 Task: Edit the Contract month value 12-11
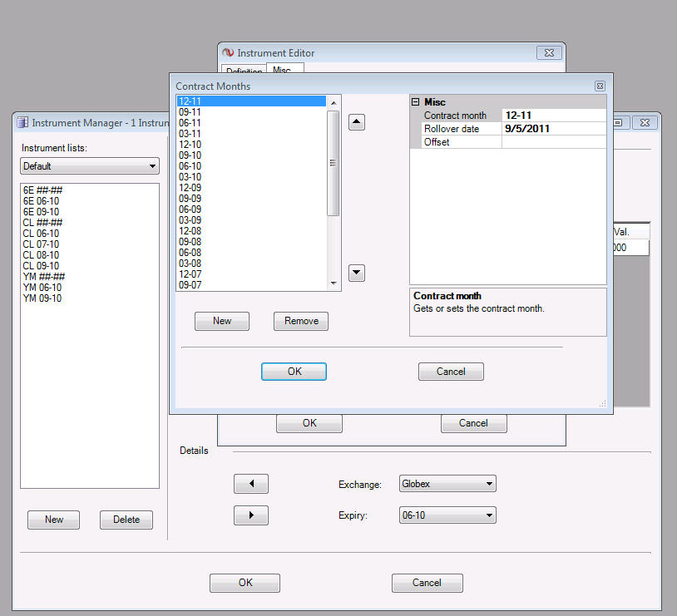tap(554, 116)
